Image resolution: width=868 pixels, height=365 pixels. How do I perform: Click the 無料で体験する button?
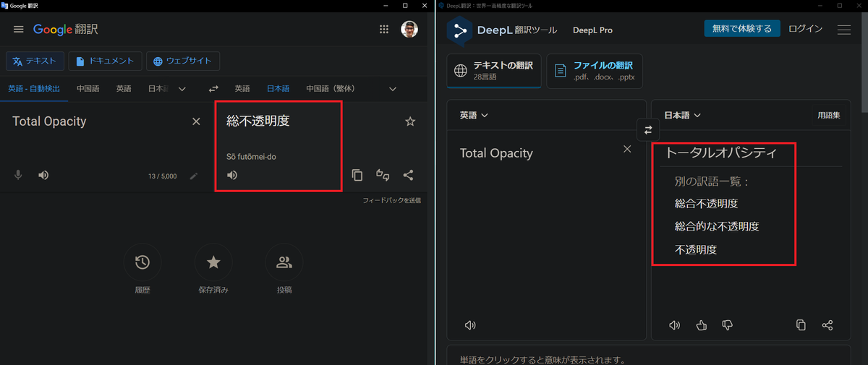pyautogui.click(x=742, y=29)
